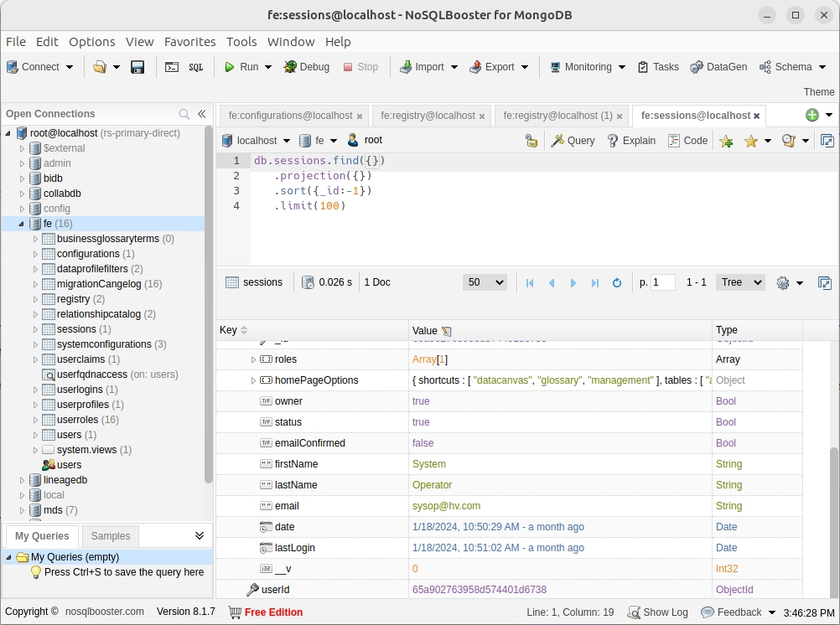Expand the lineagedb database node
The height and width of the screenshot is (625, 840).
click(23, 480)
